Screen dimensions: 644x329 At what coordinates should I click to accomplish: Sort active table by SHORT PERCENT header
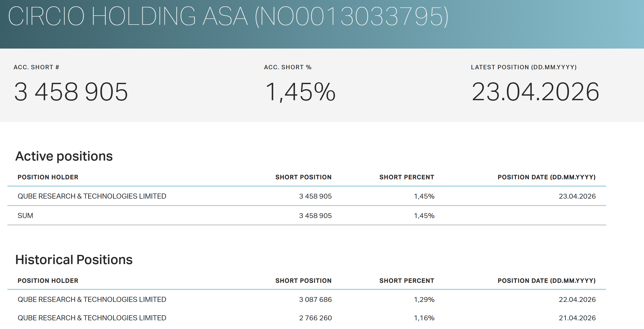pyautogui.click(x=407, y=177)
